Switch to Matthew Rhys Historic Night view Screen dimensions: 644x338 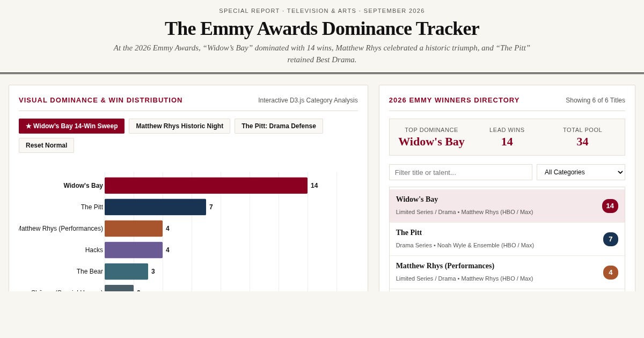179,126
